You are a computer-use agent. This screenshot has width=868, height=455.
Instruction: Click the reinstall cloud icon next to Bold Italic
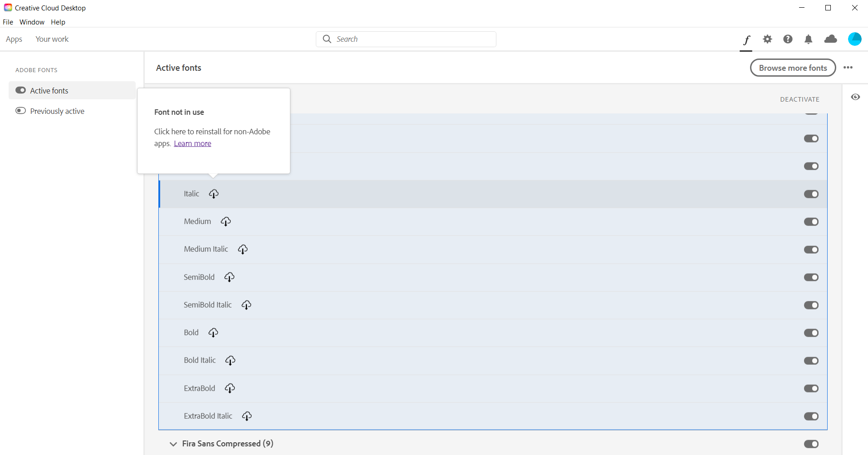pos(230,360)
